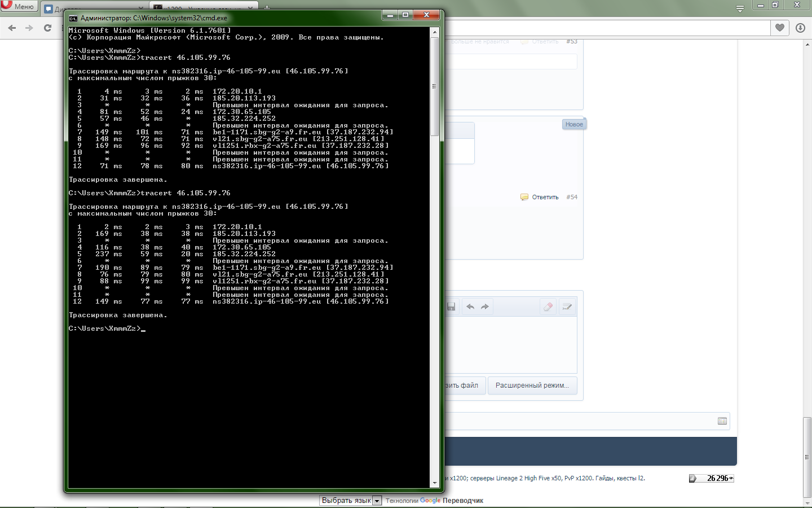Reload the page with the refresh icon
The image size is (812, 508).
click(47, 28)
